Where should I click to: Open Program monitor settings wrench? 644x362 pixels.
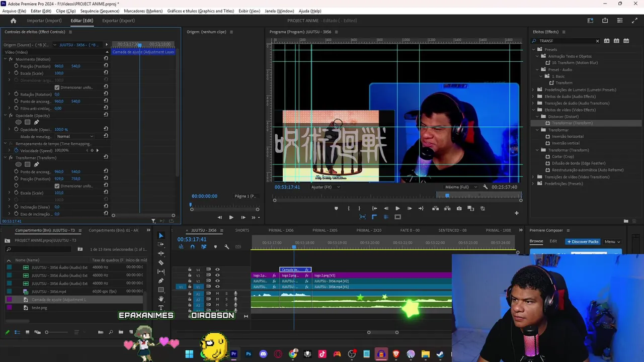[485, 187]
